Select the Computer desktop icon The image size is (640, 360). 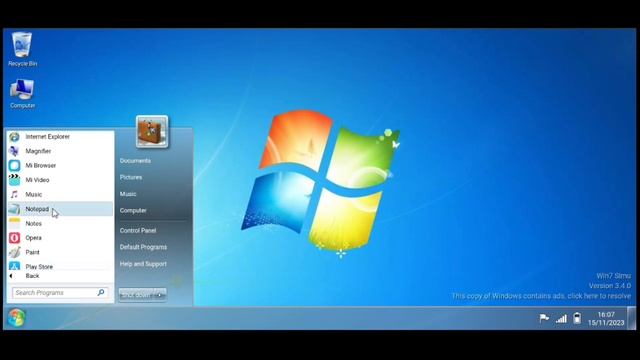22,94
